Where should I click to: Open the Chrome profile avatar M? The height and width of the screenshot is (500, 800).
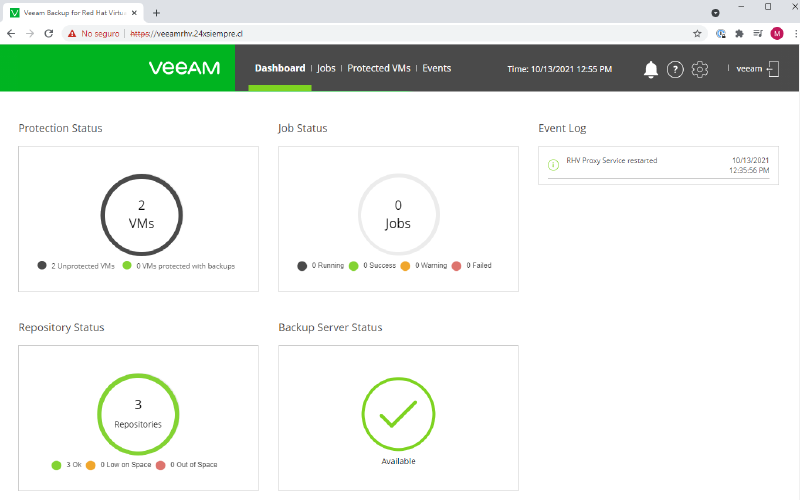(x=777, y=34)
